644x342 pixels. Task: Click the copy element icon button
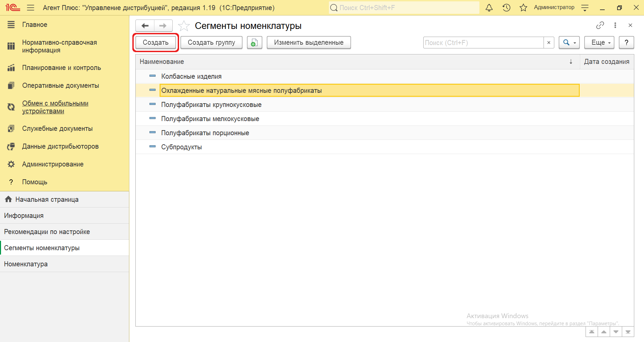click(x=254, y=43)
